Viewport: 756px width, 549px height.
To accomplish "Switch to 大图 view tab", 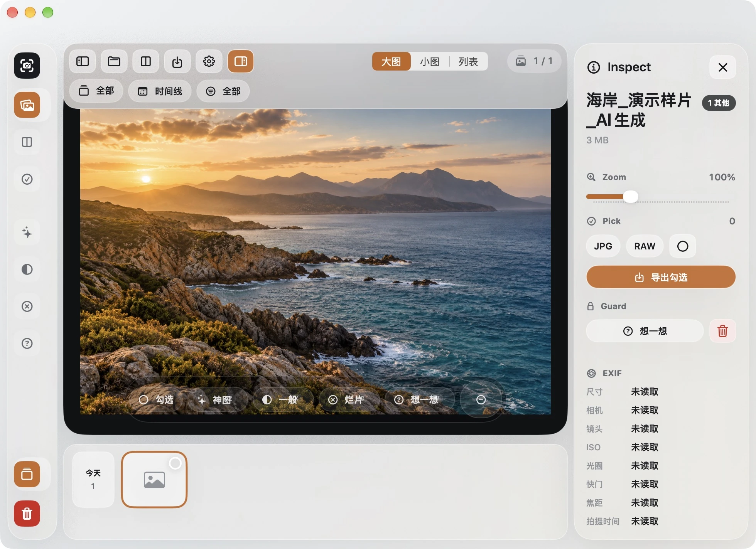I will pyautogui.click(x=391, y=61).
